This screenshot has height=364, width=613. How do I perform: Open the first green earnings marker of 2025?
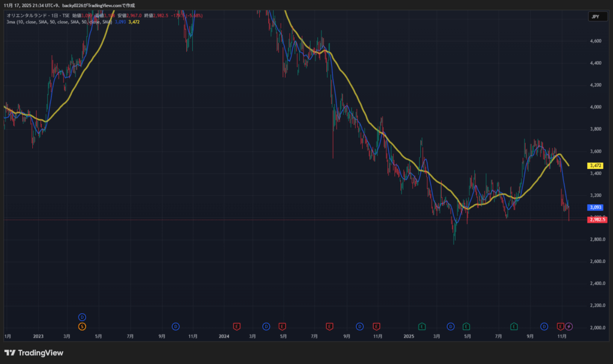click(x=422, y=326)
